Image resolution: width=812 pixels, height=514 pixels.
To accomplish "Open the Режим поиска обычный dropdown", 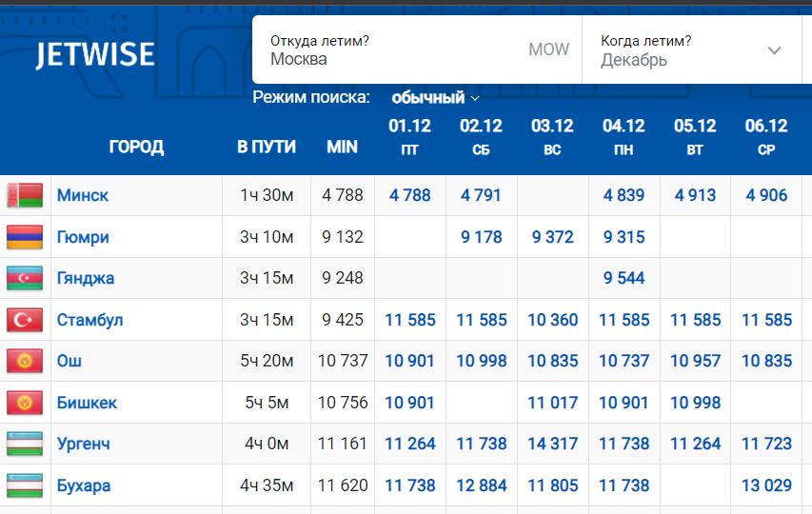I will pyautogui.click(x=435, y=97).
